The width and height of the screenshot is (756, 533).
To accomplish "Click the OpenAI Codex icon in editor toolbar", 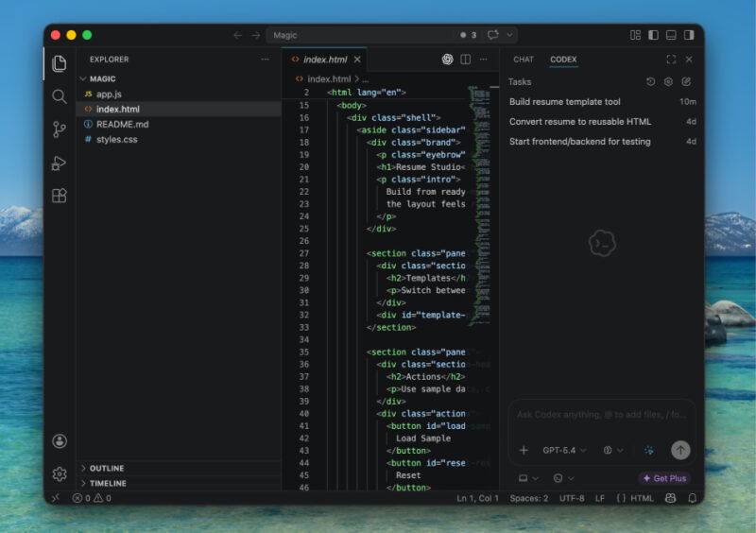I will (447, 60).
